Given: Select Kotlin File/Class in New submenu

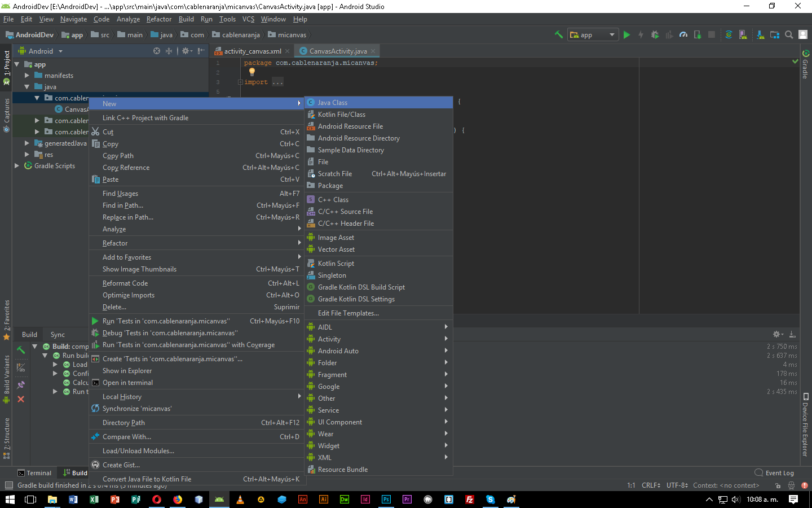Looking at the screenshot, I should click(x=378, y=115).
